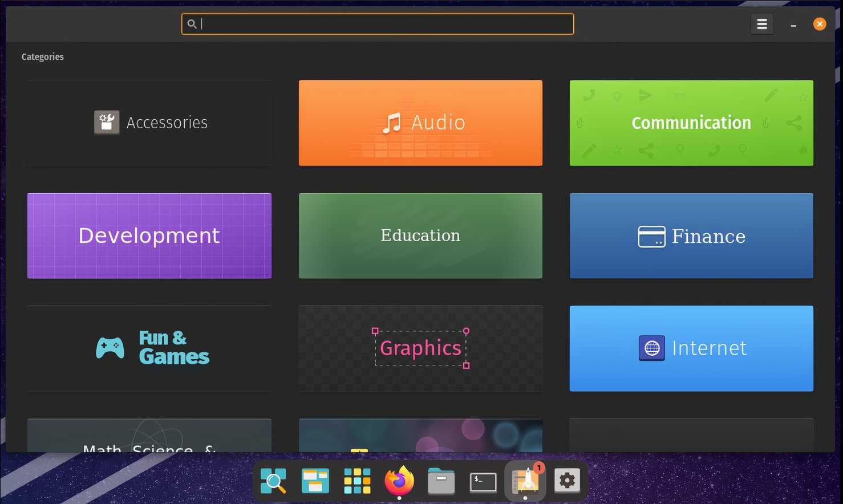Open the Communication category tile
The width and height of the screenshot is (843, 504).
691,122
